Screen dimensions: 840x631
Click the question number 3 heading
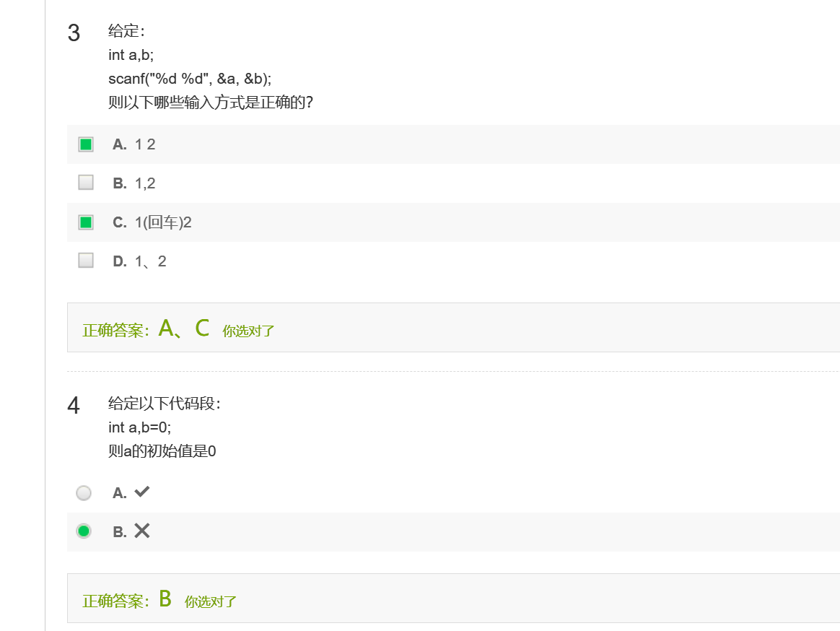pos(74,33)
